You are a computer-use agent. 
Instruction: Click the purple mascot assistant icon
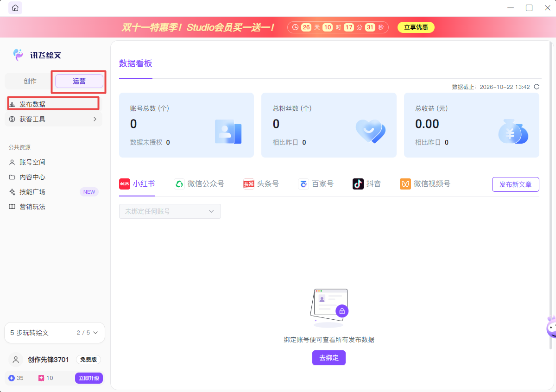[551, 327]
